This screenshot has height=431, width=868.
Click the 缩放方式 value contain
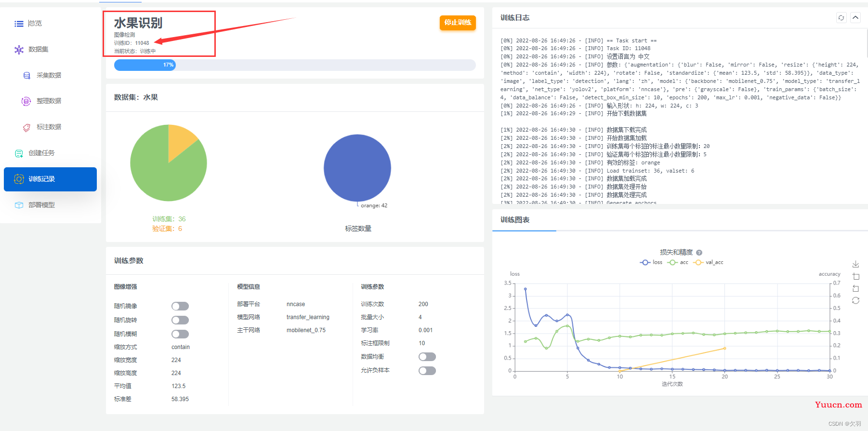[x=181, y=347]
